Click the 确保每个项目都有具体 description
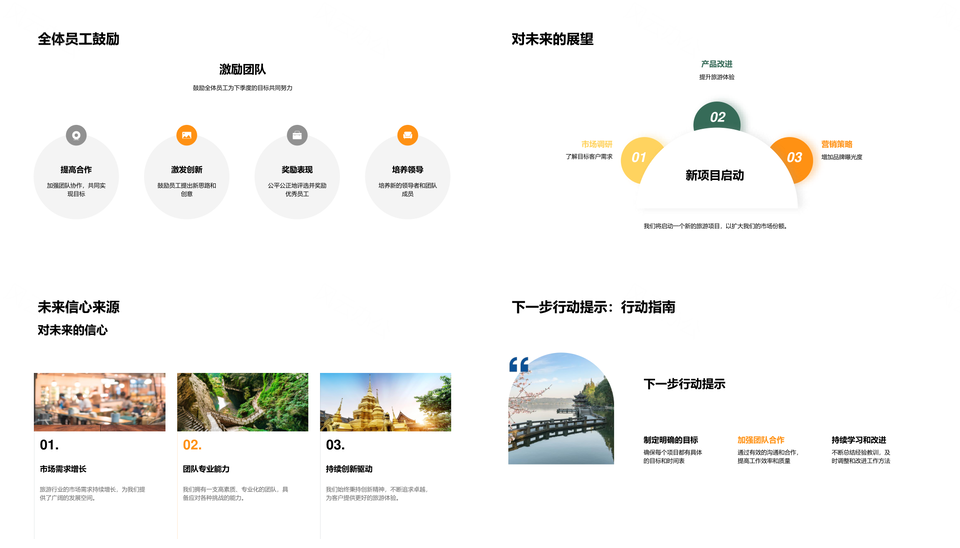This screenshot has width=960, height=548. click(673, 457)
